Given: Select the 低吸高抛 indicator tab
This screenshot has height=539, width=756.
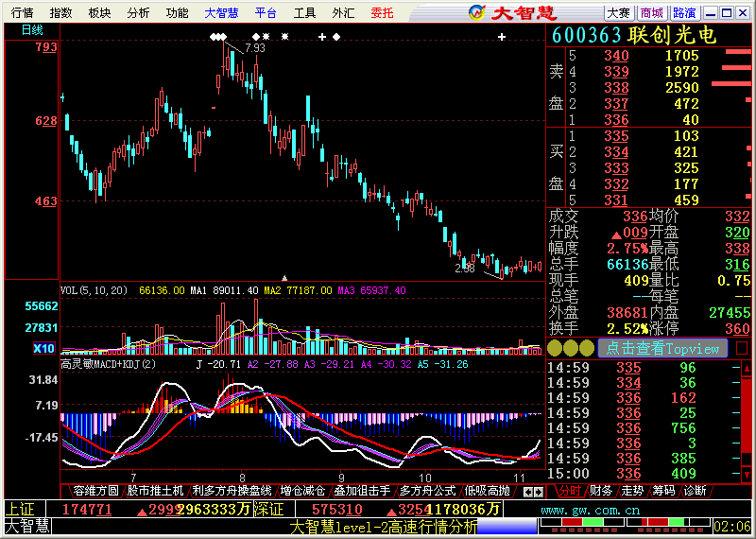Looking at the screenshot, I should pos(487,491).
